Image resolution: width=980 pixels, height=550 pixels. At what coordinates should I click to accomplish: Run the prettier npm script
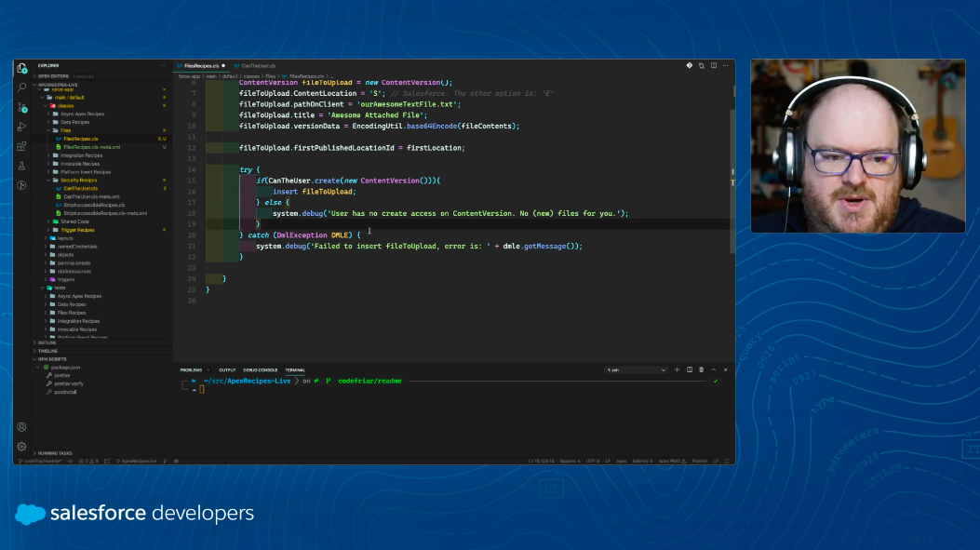62,376
